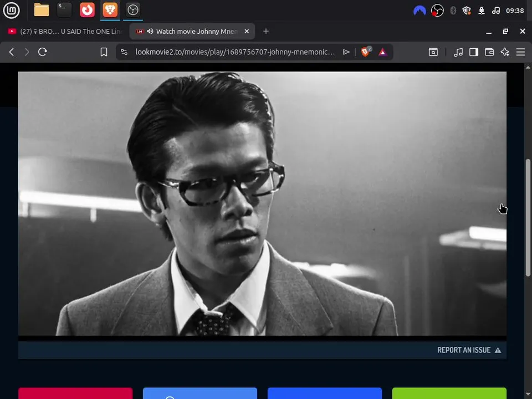Click the scrollbar down arrow
The image size is (532, 399).
(x=528, y=395)
